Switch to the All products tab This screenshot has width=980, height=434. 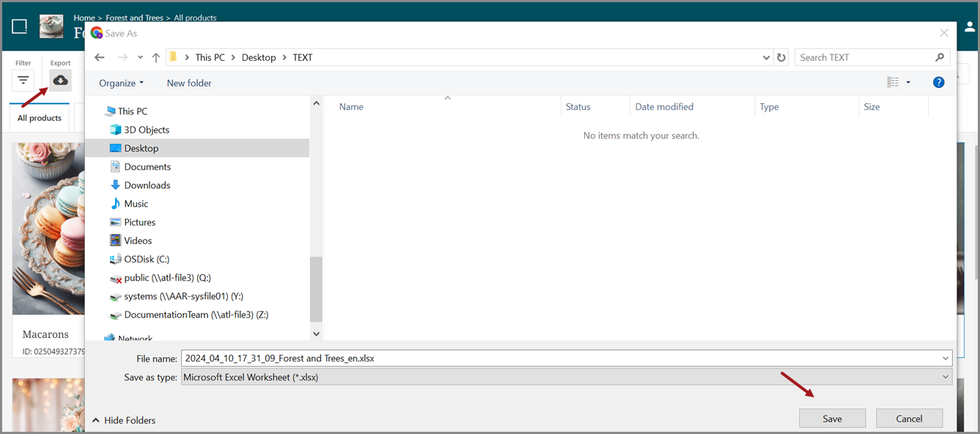tap(40, 118)
